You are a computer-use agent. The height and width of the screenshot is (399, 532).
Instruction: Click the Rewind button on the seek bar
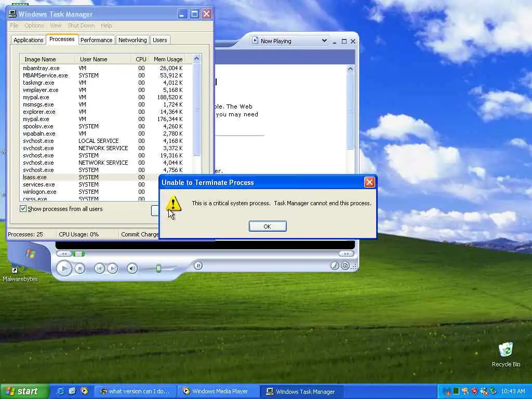pos(64,254)
